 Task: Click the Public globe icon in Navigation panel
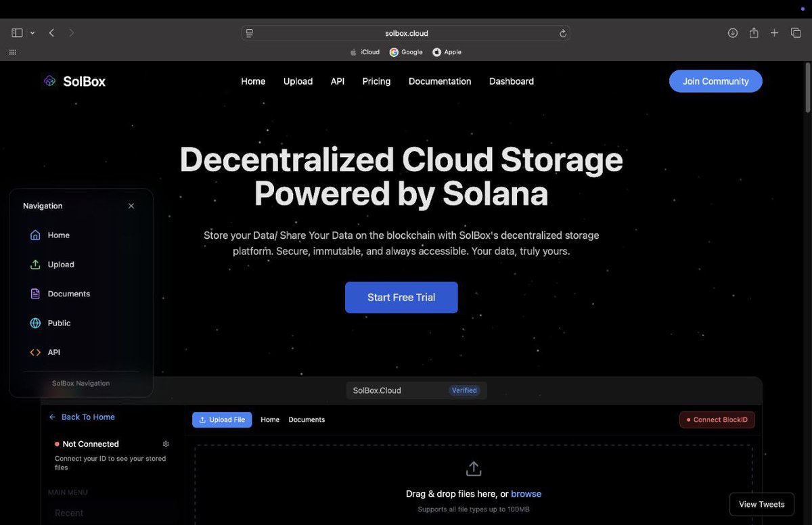(x=35, y=323)
